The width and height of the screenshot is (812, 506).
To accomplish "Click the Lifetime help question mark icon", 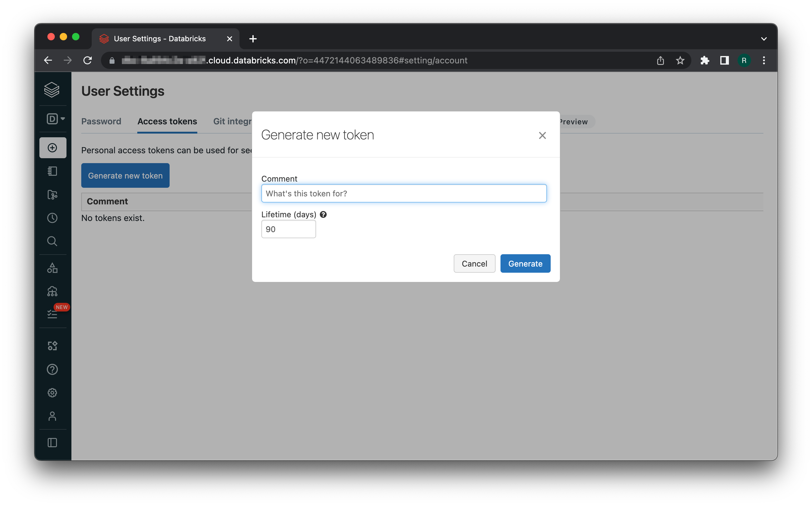I will point(323,215).
